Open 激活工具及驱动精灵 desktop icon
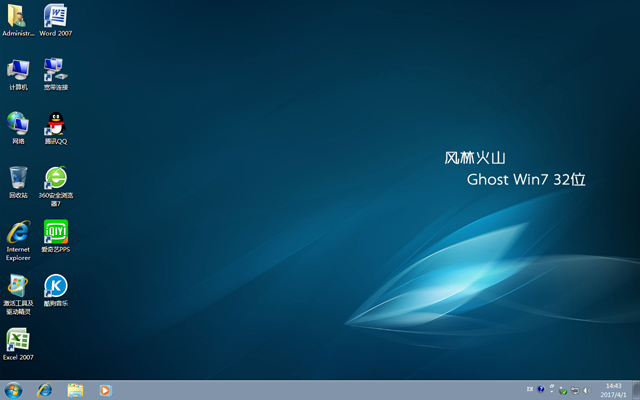 click(18, 286)
